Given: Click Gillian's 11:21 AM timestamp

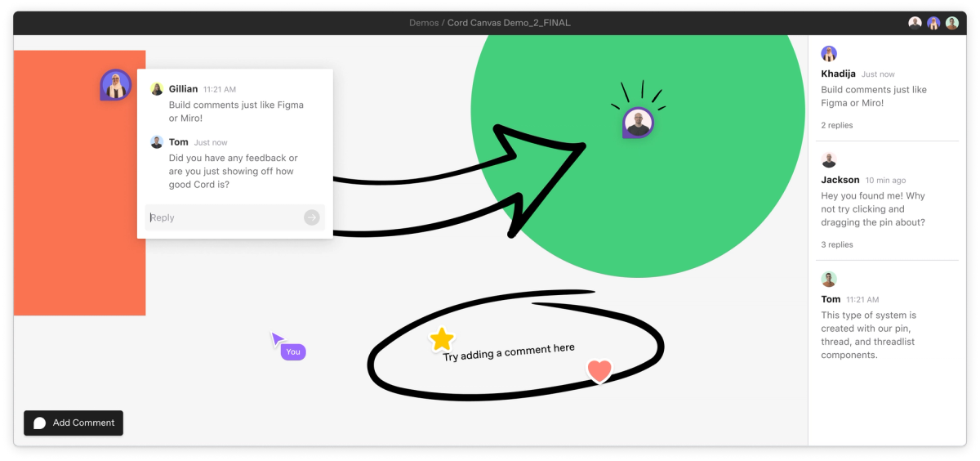Looking at the screenshot, I should (220, 89).
